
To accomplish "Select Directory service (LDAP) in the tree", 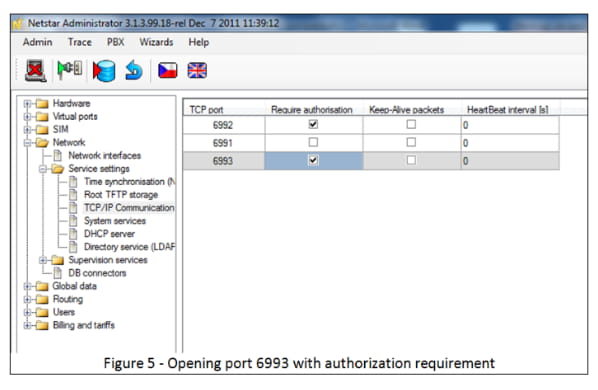I will click(130, 247).
